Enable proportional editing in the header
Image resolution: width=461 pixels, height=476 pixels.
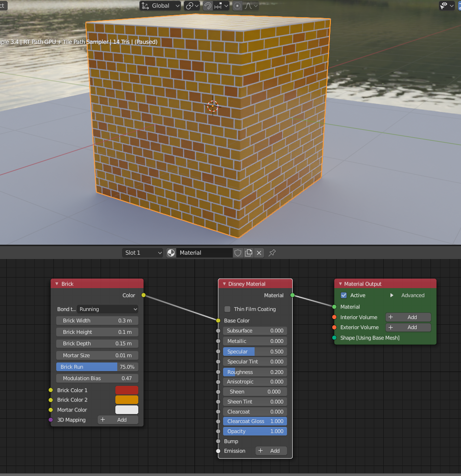point(237,6)
